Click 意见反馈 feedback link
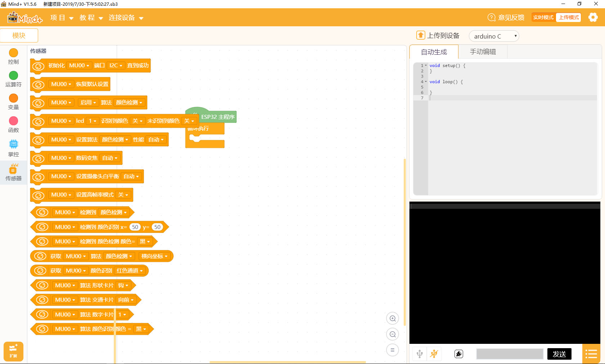 pos(511,17)
